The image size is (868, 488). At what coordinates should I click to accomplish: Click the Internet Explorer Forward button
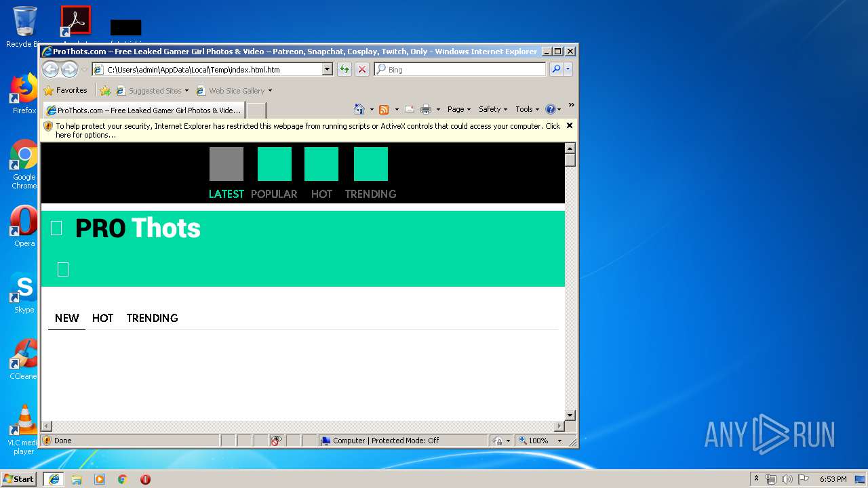69,69
